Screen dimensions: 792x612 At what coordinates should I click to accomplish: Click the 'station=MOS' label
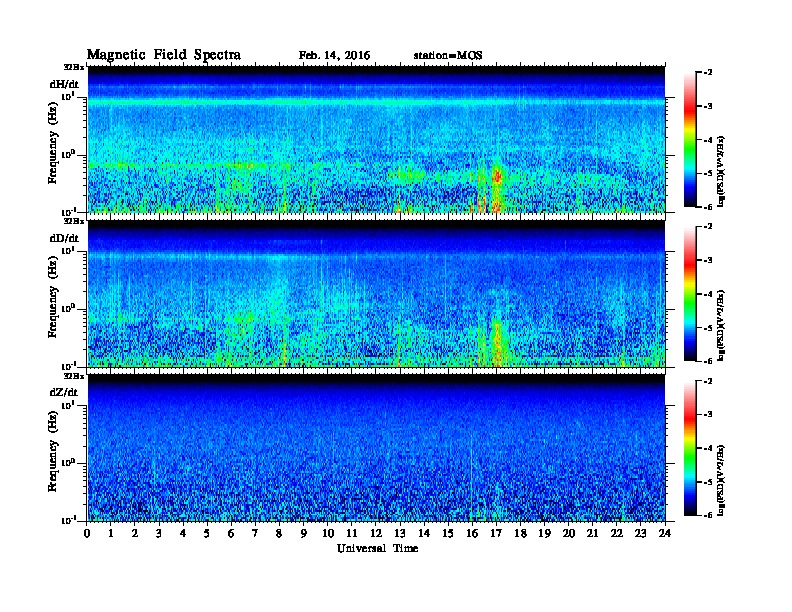[x=448, y=56]
